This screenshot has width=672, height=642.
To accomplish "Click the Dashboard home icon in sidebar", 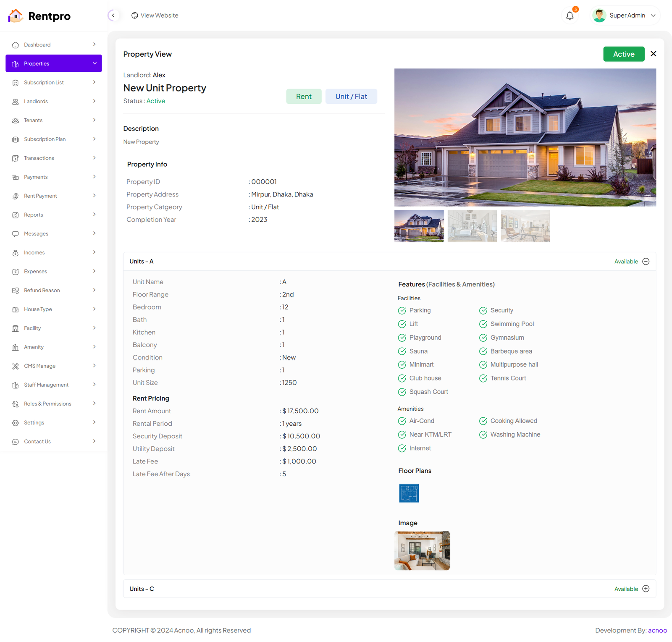I will [x=16, y=45].
